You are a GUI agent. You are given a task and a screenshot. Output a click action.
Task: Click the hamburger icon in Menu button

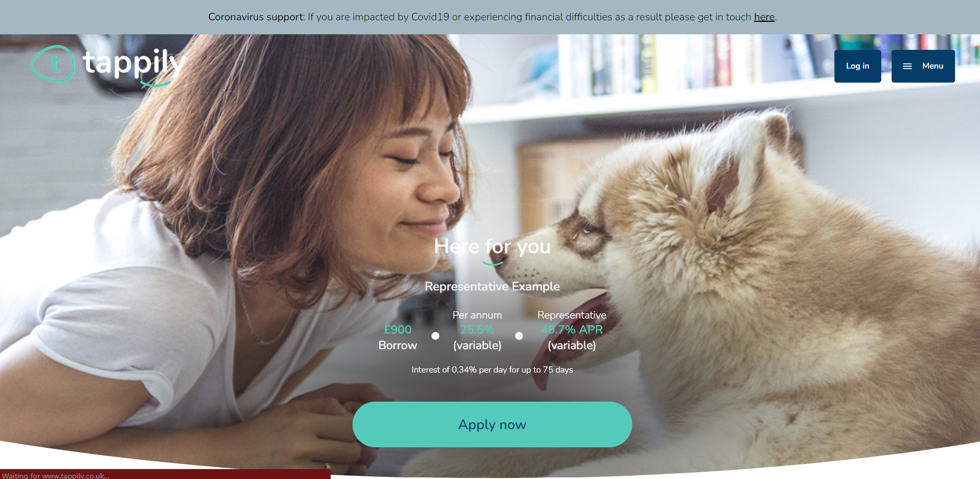pos(907,66)
